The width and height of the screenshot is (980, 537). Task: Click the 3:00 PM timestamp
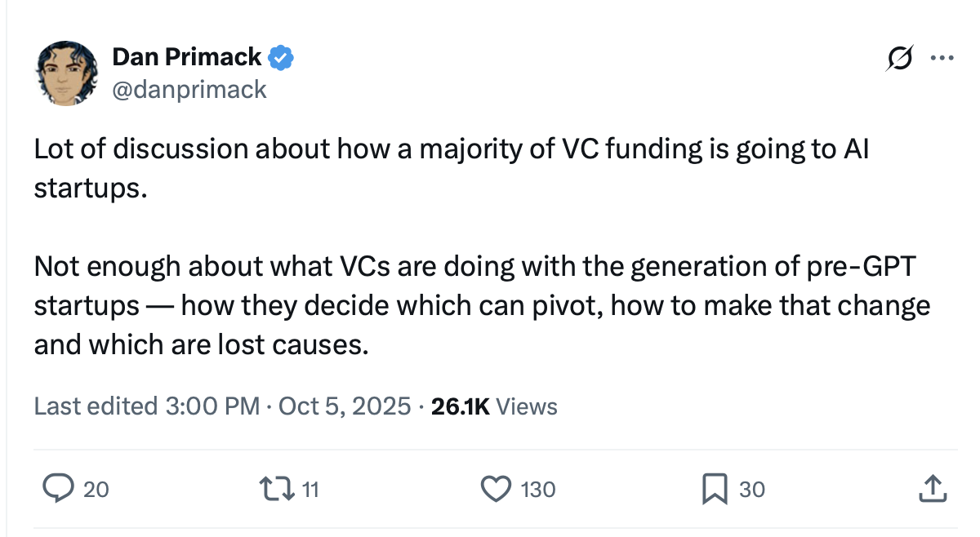click(211, 406)
